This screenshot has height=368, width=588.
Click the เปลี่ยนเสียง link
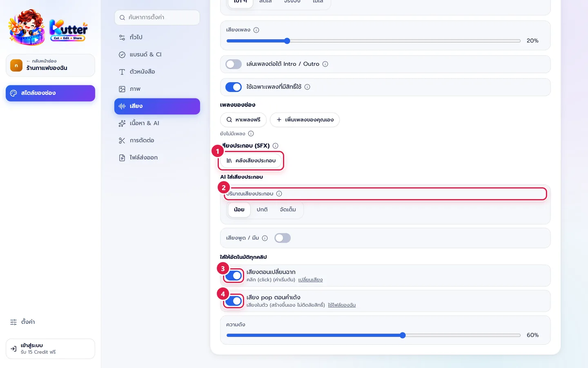click(310, 280)
